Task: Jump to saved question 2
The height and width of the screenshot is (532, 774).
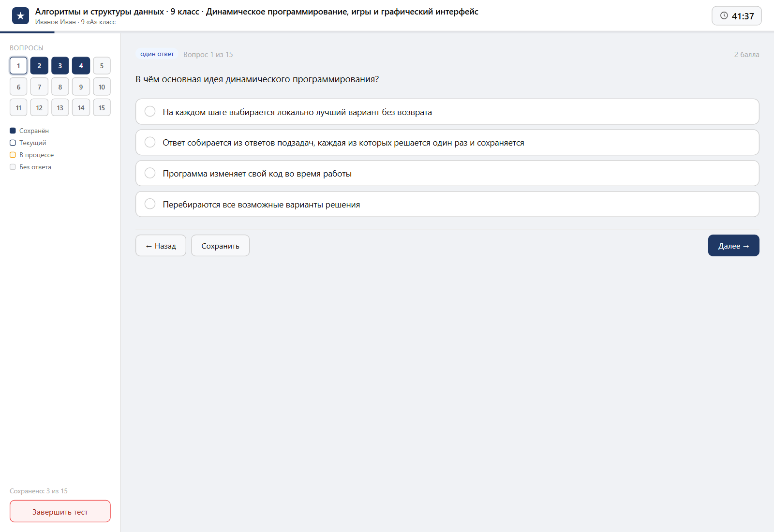Action: tap(39, 66)
